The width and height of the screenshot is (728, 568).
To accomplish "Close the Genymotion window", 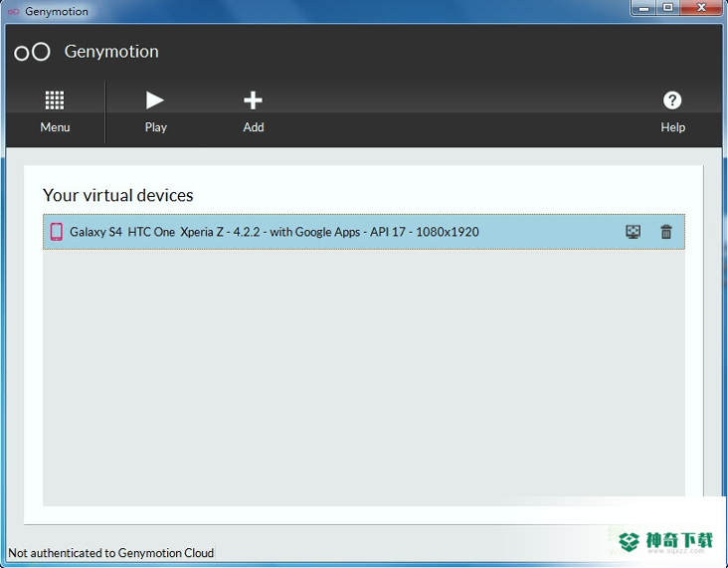I will (x=702, y=8).
